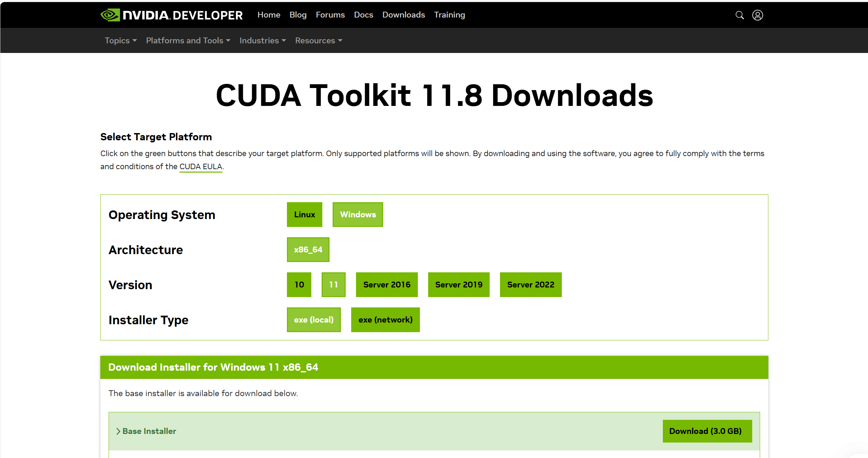Open the search magnifier icon
868x458 pixels.
click(x=739, y=15)
